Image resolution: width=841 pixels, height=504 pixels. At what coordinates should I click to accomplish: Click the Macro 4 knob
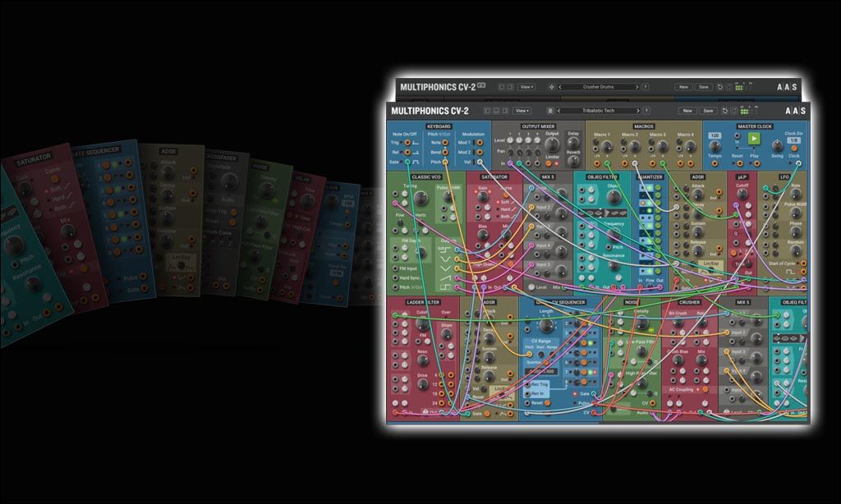click(689, 147)
